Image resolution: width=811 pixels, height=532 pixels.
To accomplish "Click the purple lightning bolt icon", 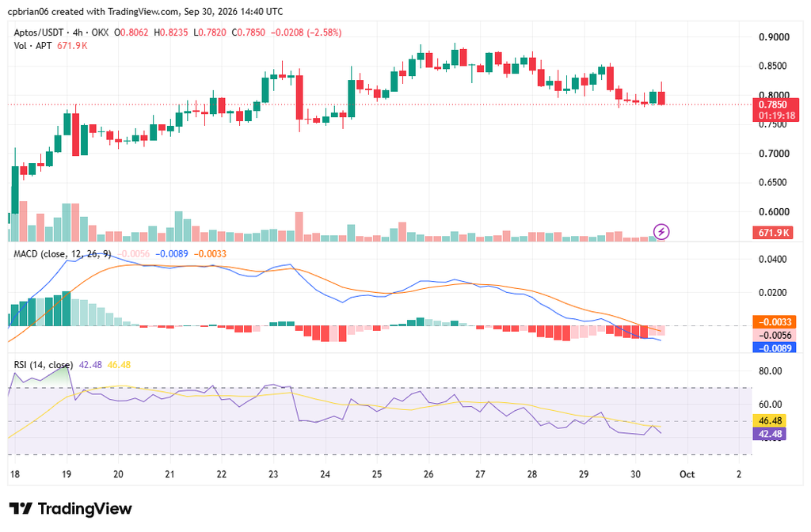I will 661,232.
